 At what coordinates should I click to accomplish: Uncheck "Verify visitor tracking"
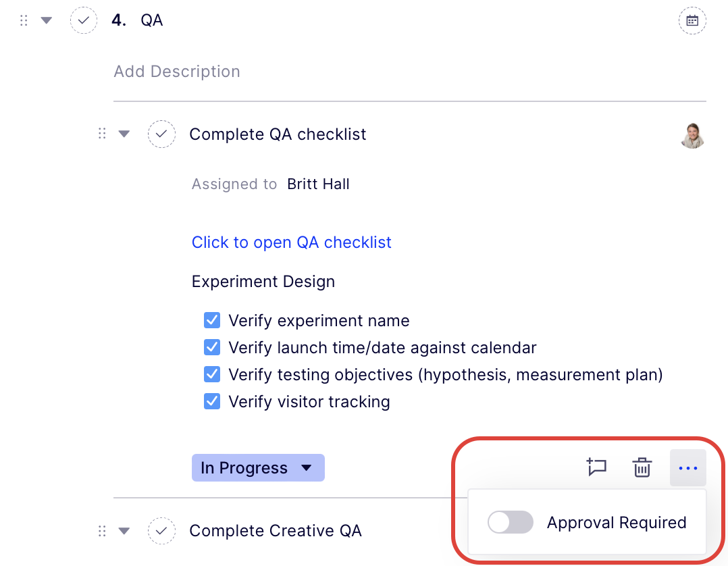click(211, 401)
